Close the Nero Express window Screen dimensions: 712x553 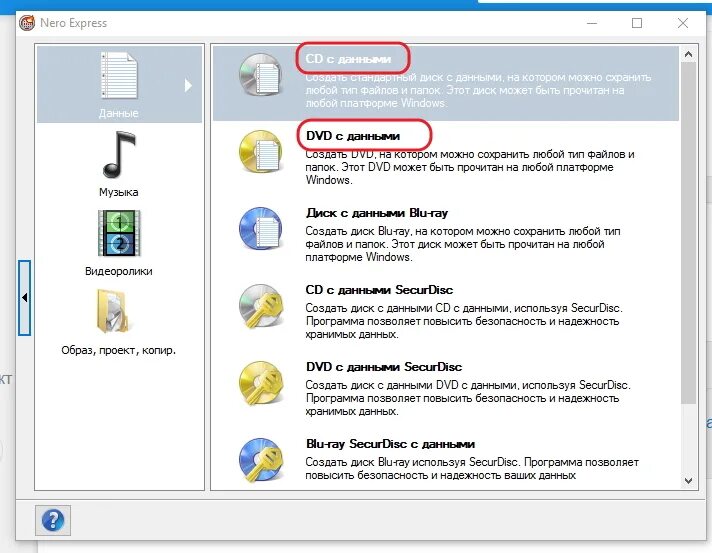coord(683,23)
